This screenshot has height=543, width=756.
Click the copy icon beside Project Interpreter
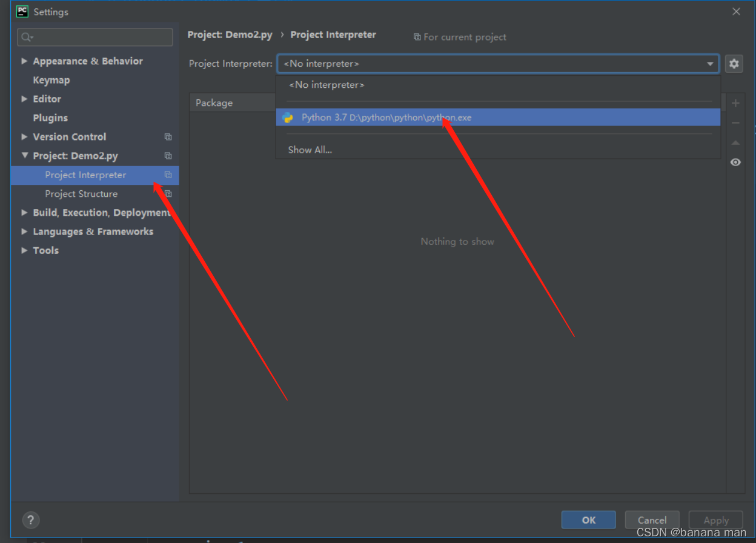tap(168, 175)
